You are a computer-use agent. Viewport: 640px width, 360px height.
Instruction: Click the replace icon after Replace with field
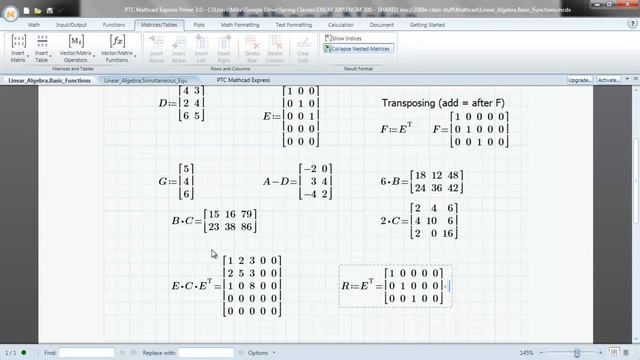tap(241, 353)
